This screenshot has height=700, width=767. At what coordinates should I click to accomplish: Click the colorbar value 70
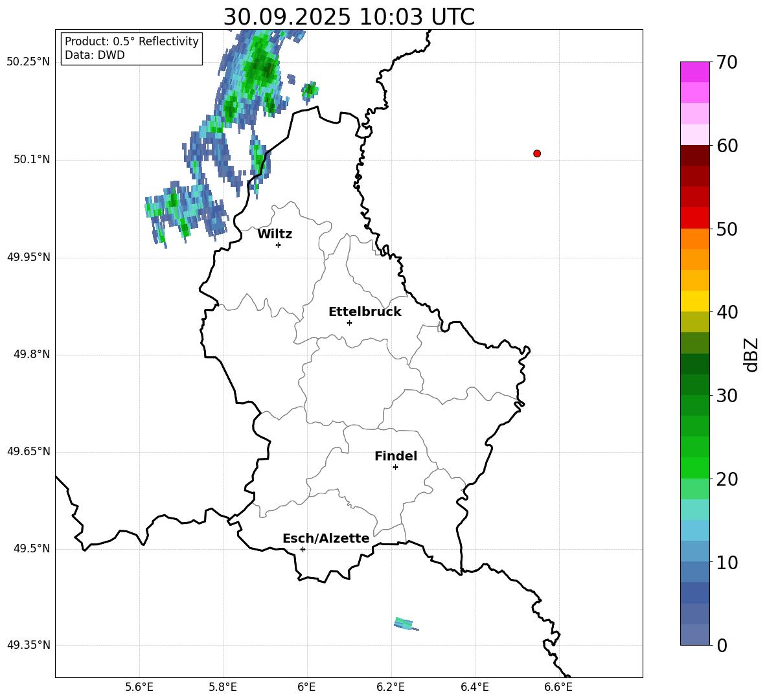click(727, 63)
